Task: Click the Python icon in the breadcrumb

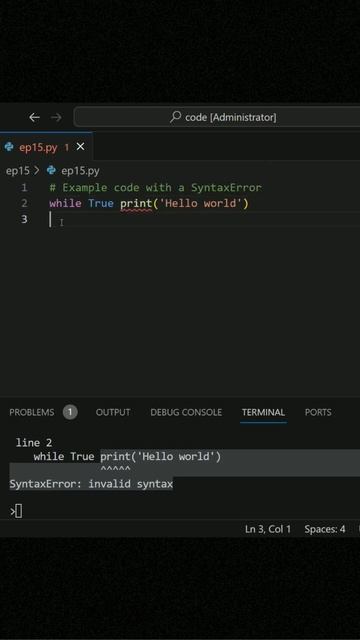Action: (x=51, y=170)
